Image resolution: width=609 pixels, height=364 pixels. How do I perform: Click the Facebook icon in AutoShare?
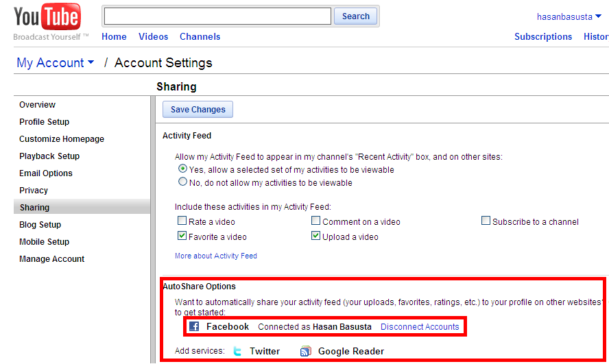(x=194, y=327)
